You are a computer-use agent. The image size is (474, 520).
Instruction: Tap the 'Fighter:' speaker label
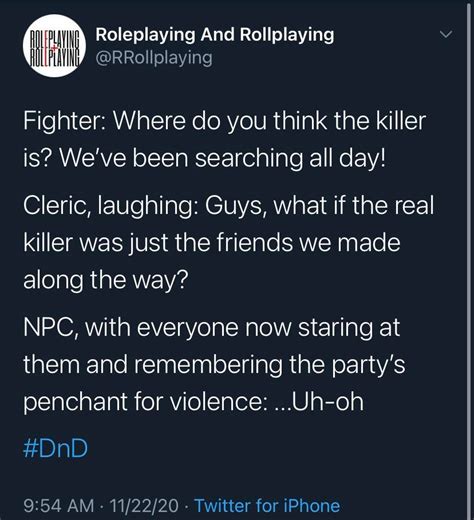pos(65,121)
